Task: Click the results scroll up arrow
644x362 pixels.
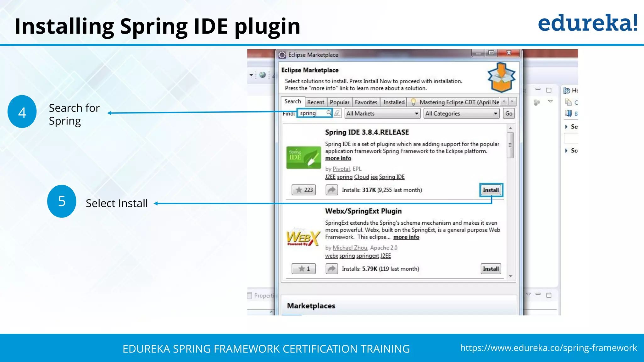Action: (510, 128)
